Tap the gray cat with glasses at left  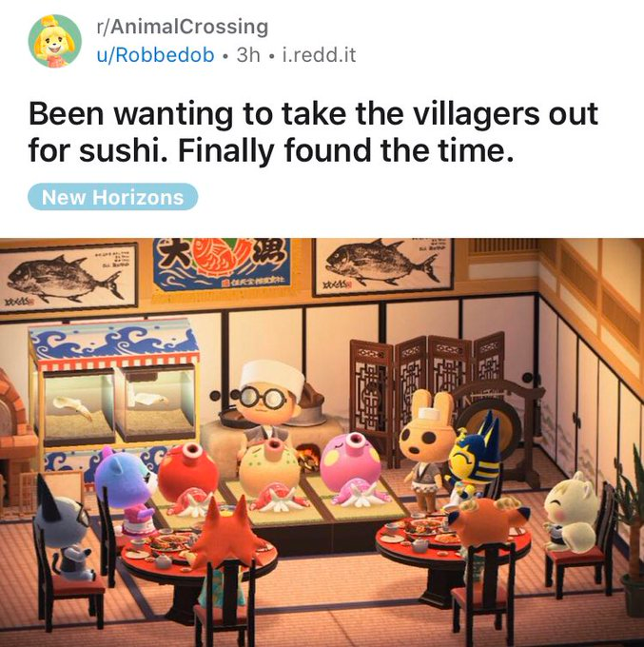point(64,532)
